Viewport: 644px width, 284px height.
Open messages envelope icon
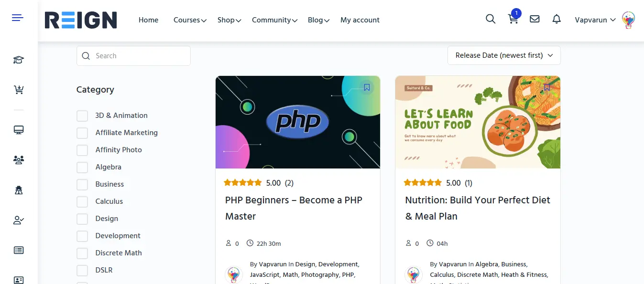pyautogui.click(x=535, y=19)
